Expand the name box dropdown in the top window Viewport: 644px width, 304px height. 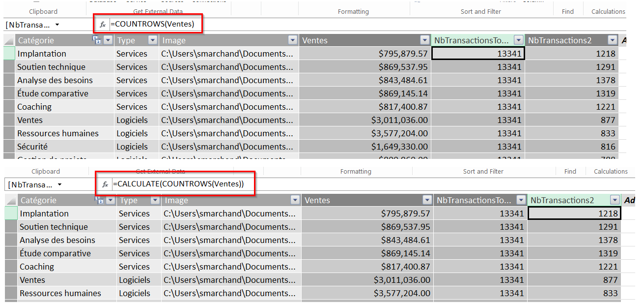tap(57, 25)
